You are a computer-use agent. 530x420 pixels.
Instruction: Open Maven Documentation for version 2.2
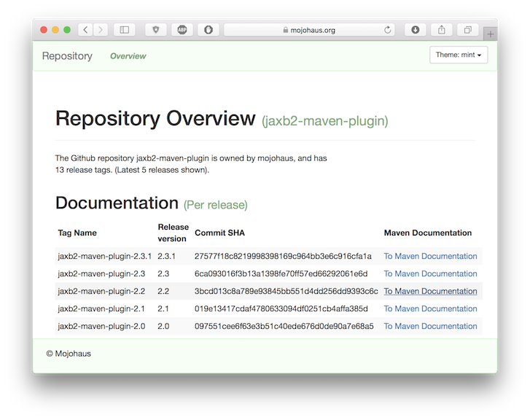pos(430,291)
